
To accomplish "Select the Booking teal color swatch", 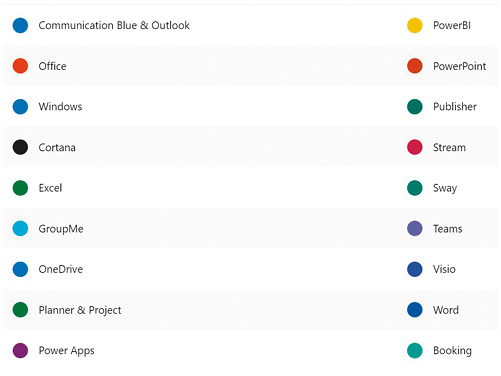I will click(415, 351).
